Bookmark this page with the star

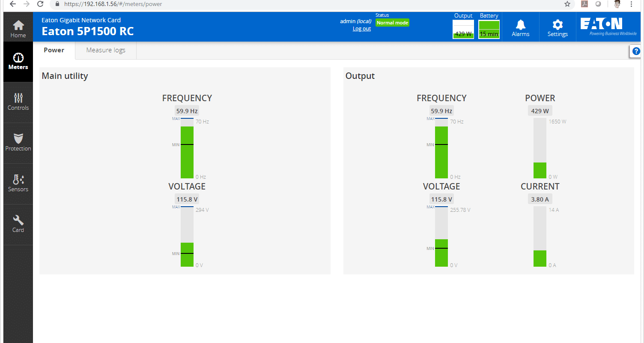pyautogui.click(x=567, y=4)
